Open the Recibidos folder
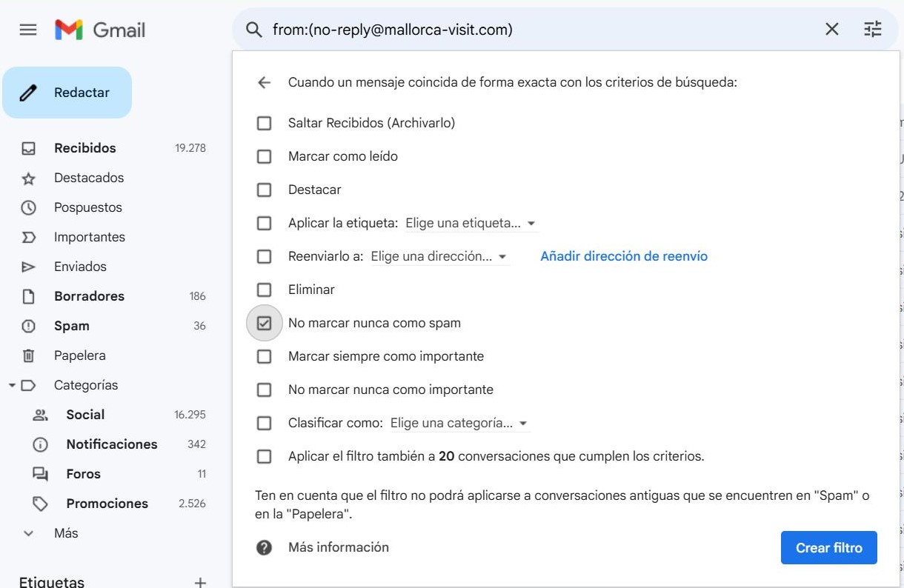 (84, 148)
